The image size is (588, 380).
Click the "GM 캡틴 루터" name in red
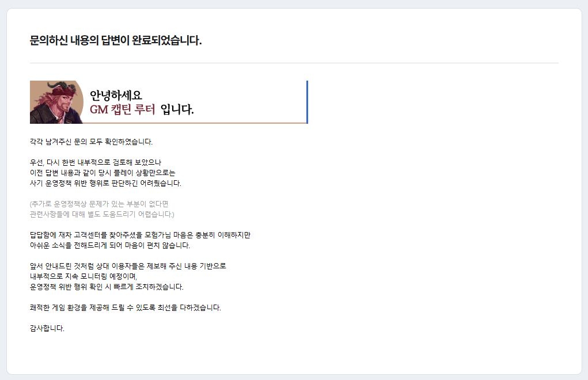123,109
